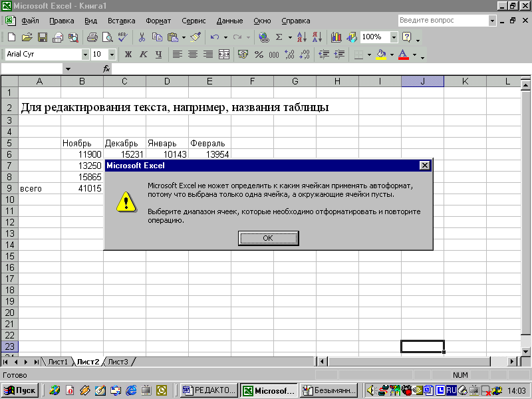
Task: Open the Файл menu
Action: pos(30,21)
